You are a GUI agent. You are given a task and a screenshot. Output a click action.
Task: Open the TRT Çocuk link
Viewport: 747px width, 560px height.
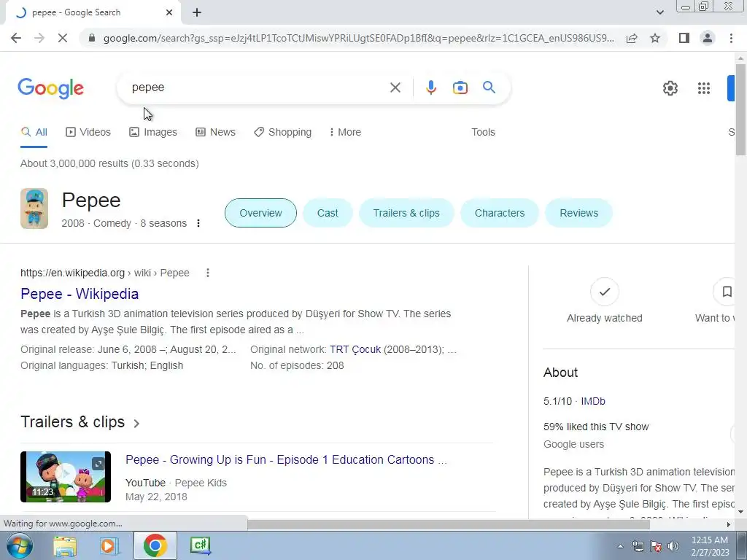pos(355,349)
